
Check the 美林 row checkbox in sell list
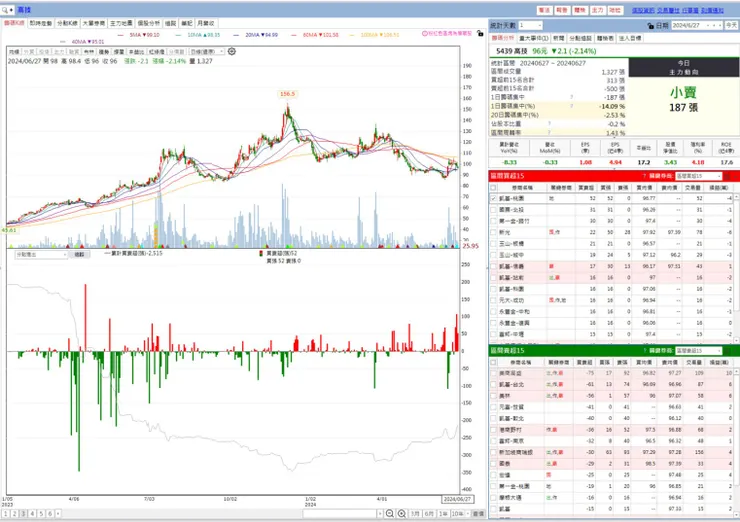(493, 396)
